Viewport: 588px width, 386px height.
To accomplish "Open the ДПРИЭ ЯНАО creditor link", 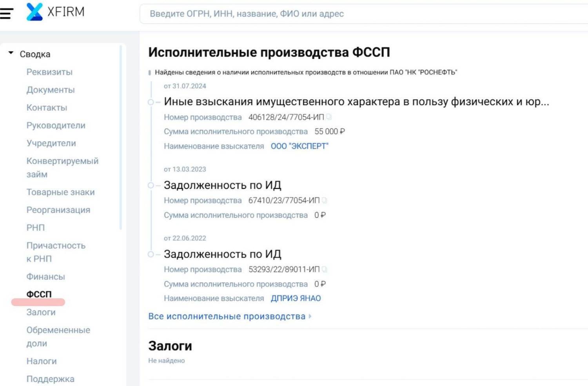I will [x=296, y=298].
